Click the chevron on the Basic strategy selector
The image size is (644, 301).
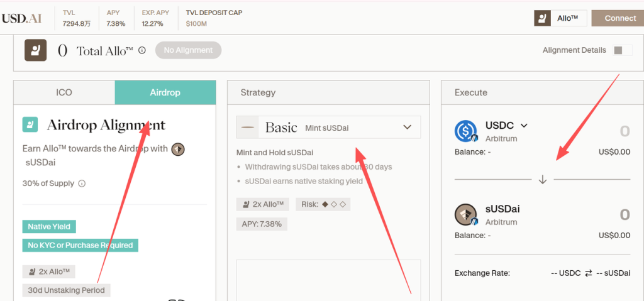(407, 128)
